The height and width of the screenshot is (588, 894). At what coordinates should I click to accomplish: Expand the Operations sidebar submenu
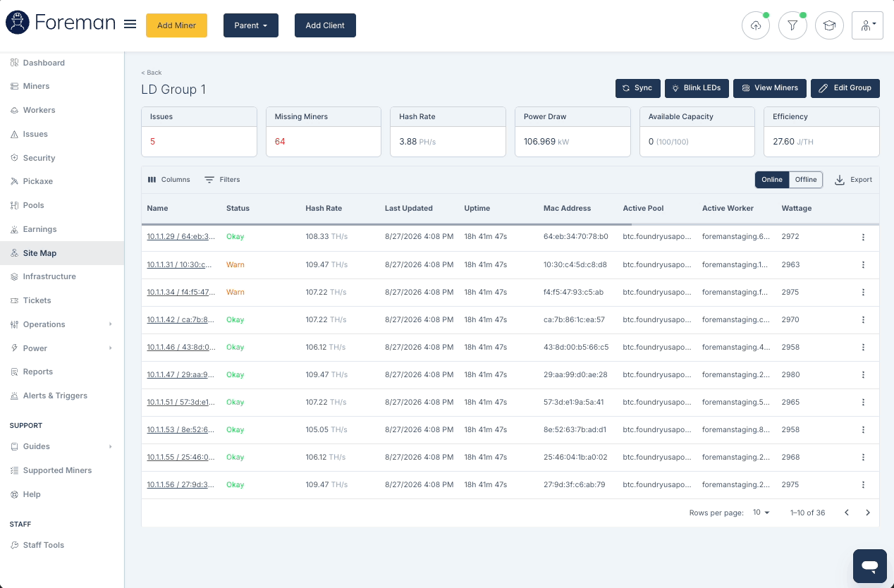[111, 324]
